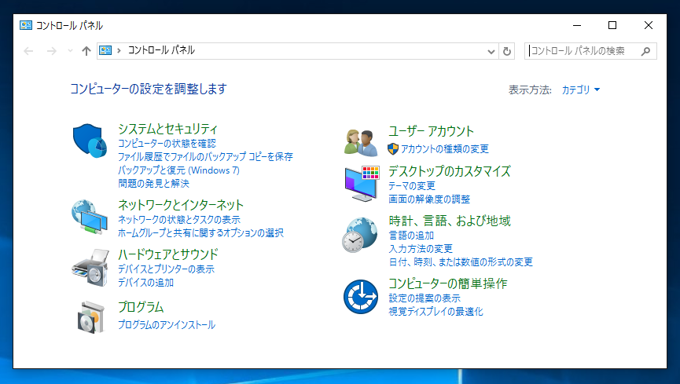Open プログラムのアンインストール link
This screenshot has height=384, width=680.
pos(167,325)
